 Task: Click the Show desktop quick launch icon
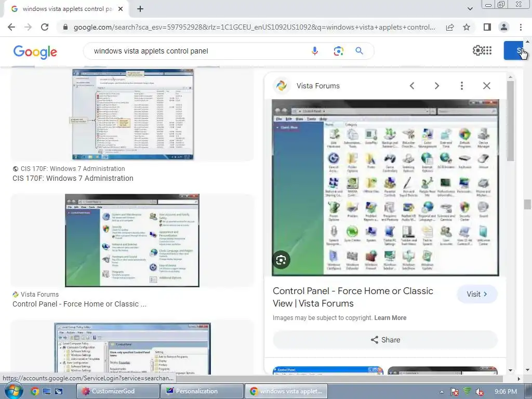(46, 391)
